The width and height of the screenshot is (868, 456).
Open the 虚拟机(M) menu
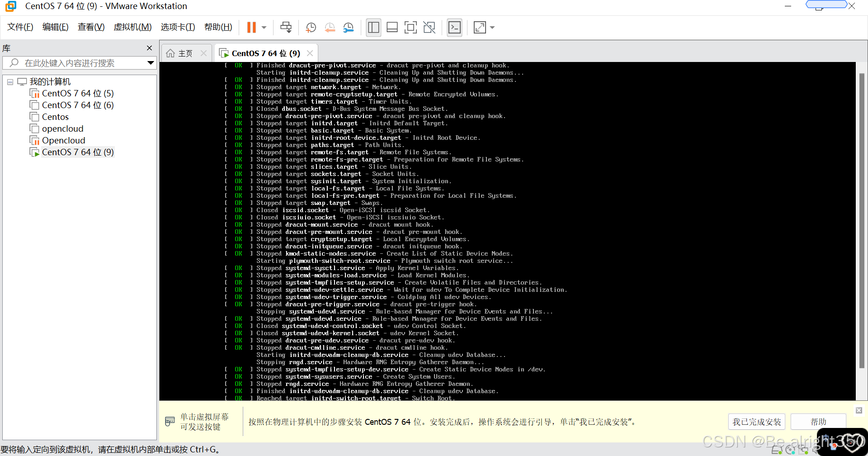pos(132,27)
